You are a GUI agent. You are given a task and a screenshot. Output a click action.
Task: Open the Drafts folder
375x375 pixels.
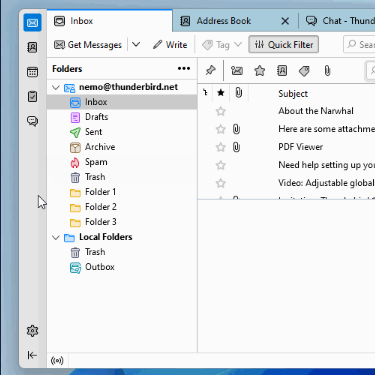122,117
